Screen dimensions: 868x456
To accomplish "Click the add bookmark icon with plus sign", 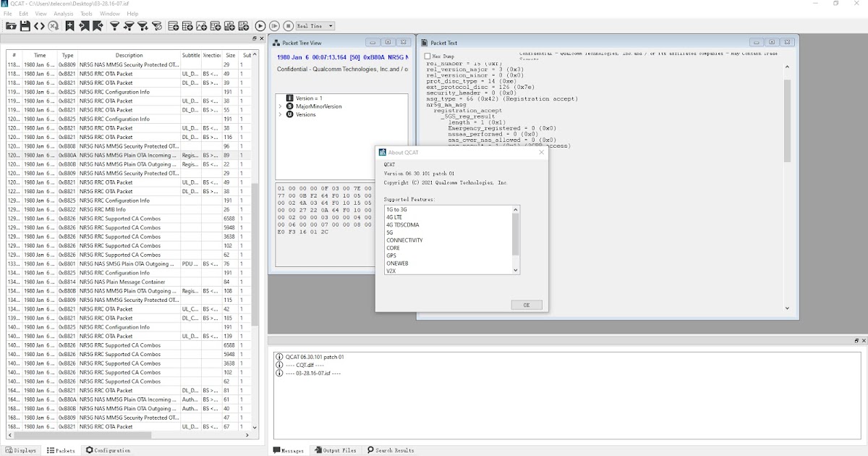I will pyautogui.click(x=70, y=26).
